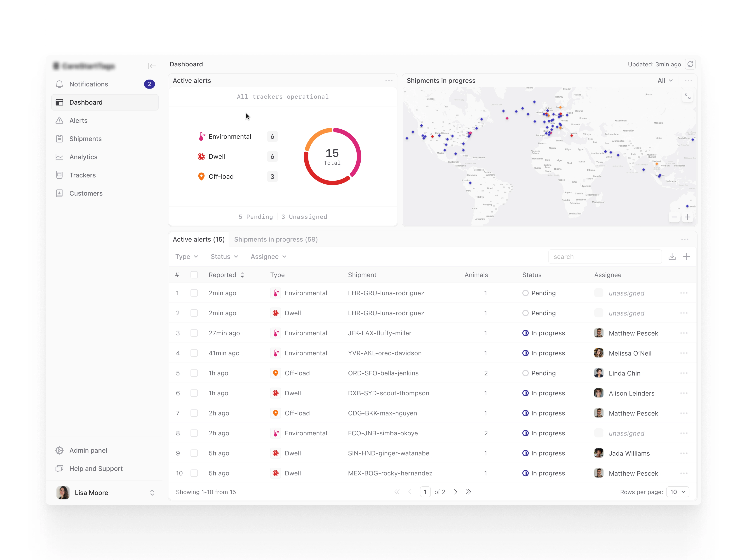
Task: Tick the select-all checkbox in table header
Action: coord(194,275)
